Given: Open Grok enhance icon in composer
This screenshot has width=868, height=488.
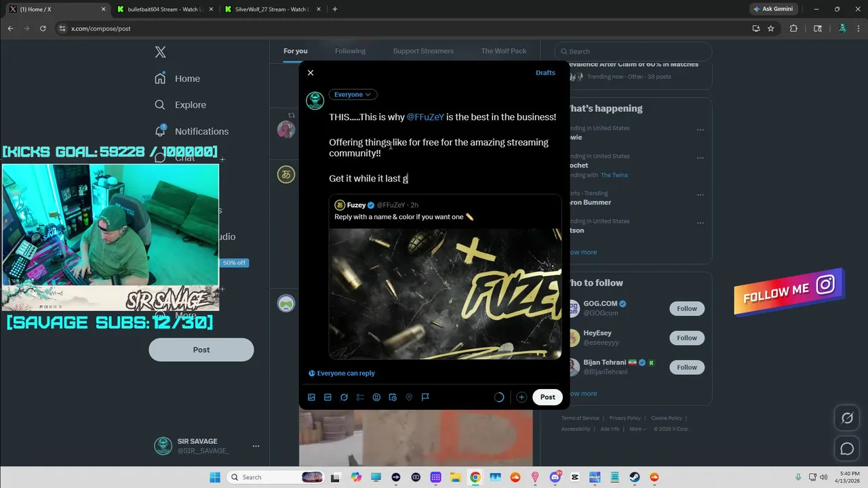Looking at the screenshot, I should [344, 397].
